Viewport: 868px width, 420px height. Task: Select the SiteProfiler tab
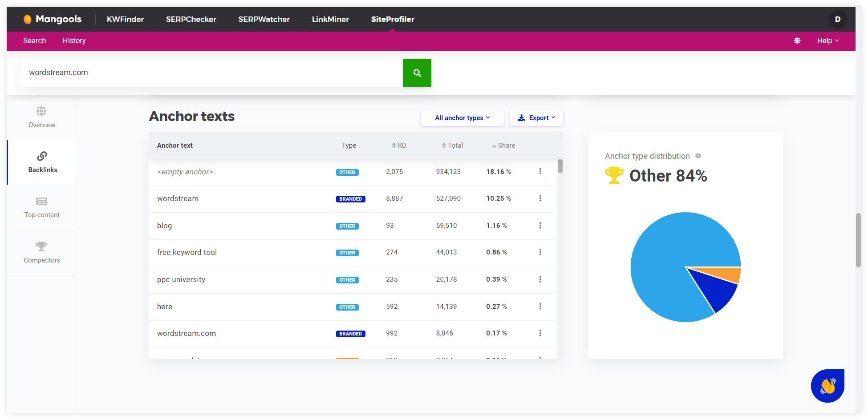pos(393,19)
